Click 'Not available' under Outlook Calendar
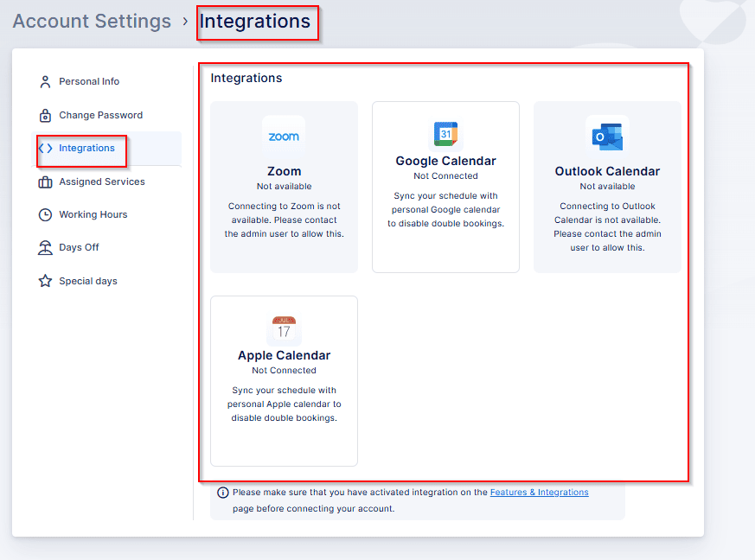 click(x=607, y=186)
